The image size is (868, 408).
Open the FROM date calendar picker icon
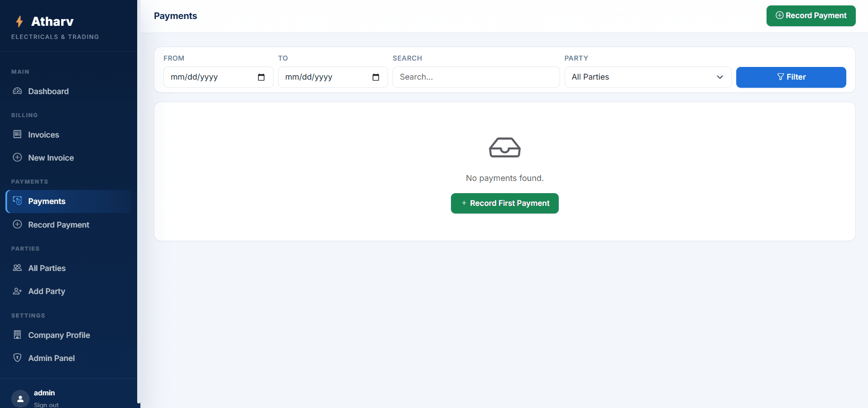tap(261, 77)
